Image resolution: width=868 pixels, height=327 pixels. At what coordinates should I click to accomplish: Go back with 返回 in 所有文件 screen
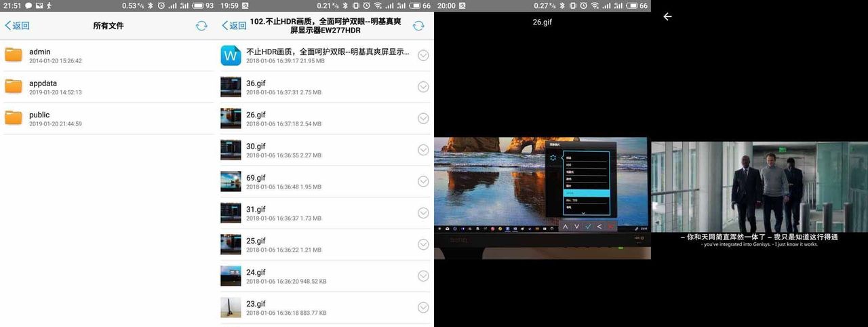click(18, 26)
